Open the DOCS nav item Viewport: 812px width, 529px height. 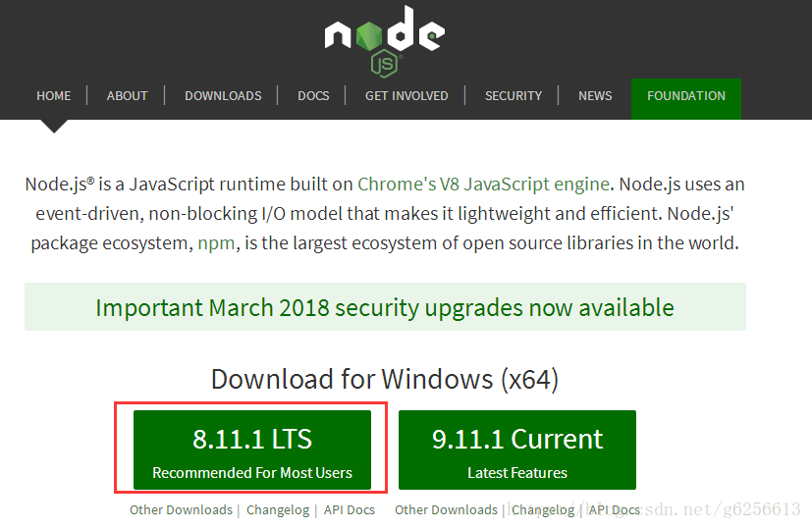(x=313, y=96)
